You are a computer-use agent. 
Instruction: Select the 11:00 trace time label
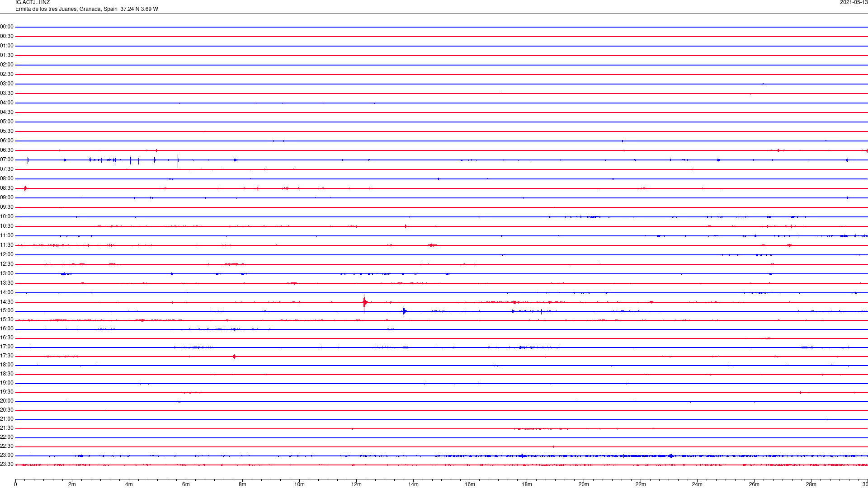7,236
